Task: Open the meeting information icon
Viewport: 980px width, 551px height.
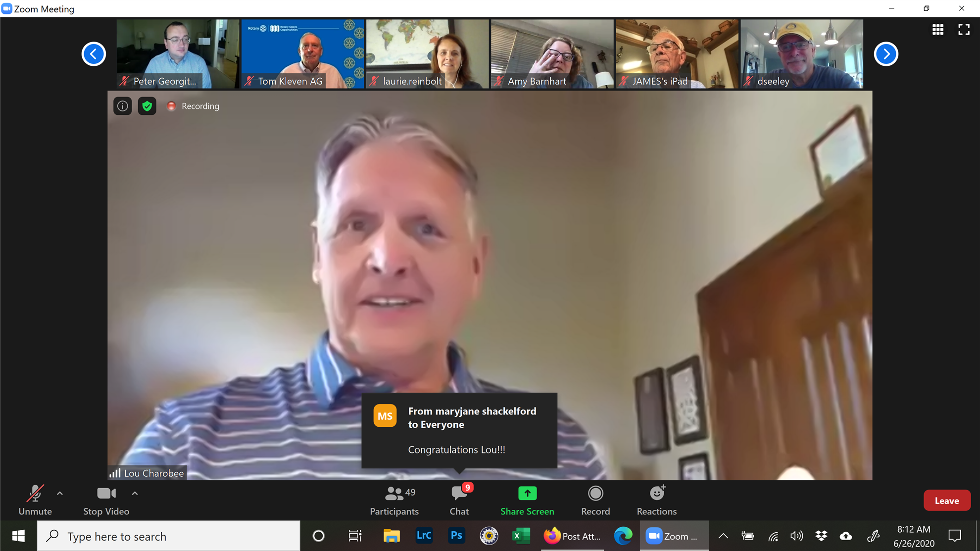Action: [122, 106]
